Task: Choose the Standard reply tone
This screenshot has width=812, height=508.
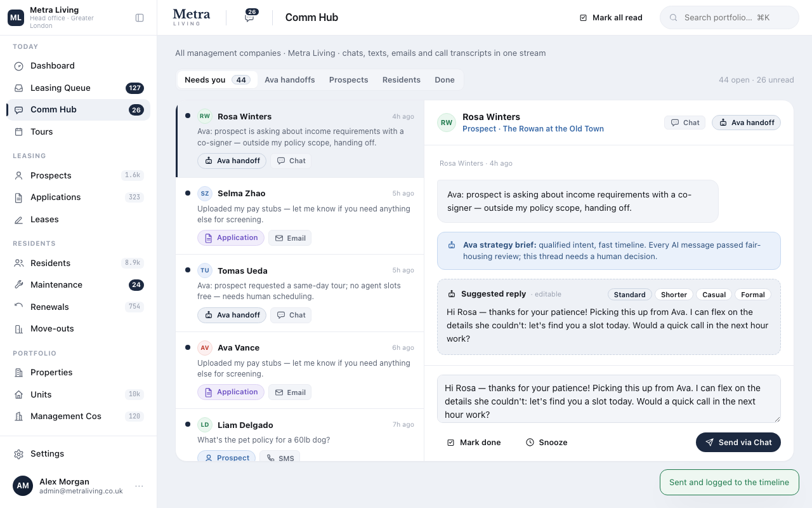Action: pos(629,295)
